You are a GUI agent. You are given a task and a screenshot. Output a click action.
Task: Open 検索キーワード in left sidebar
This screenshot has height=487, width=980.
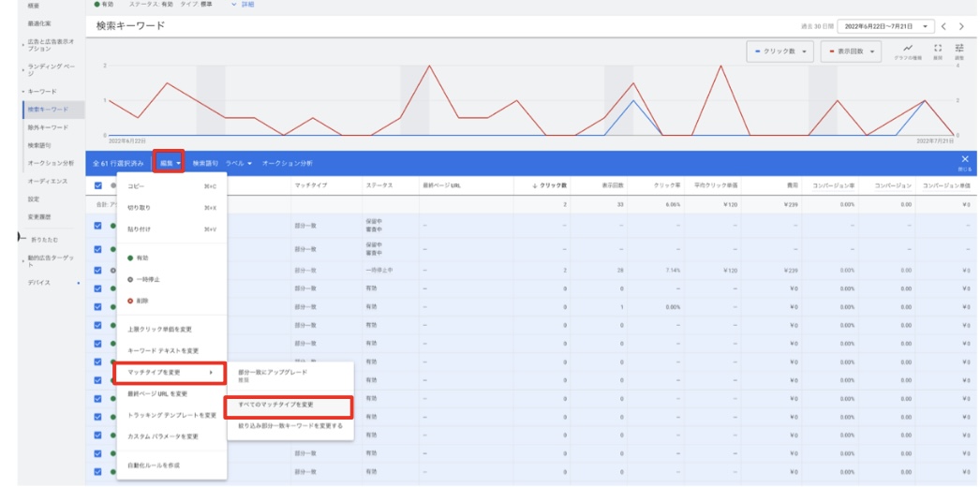pyautogui.click(x=48, y=110)
